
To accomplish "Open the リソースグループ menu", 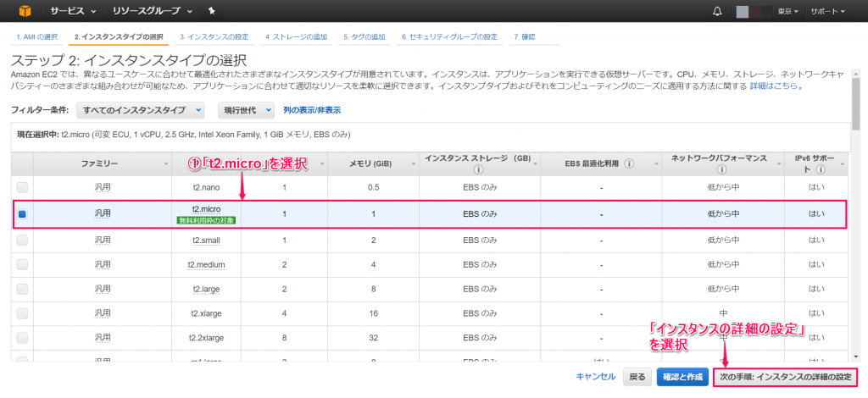I will tap(153, 11).
